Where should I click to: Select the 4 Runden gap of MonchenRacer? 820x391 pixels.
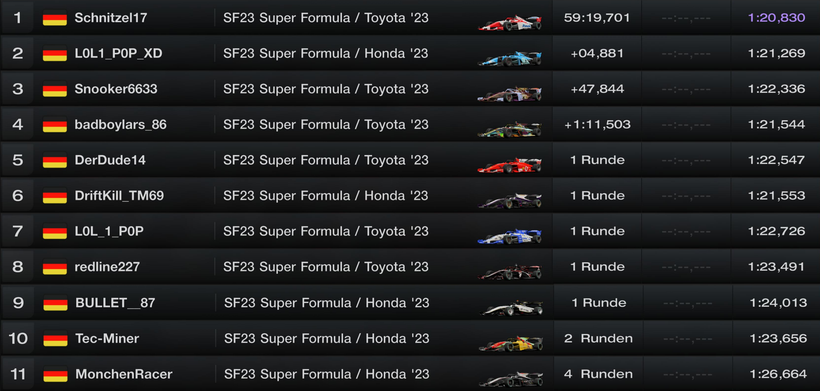598,374
